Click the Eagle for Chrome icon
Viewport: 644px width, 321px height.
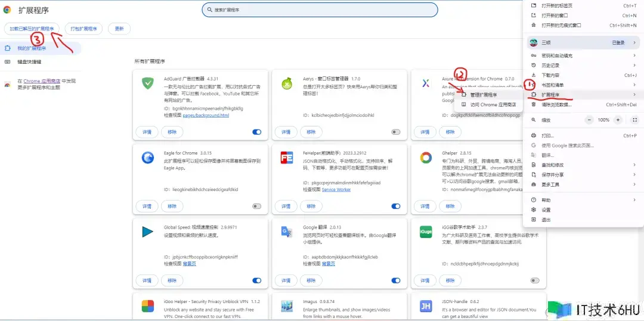(x=147, y=158)
